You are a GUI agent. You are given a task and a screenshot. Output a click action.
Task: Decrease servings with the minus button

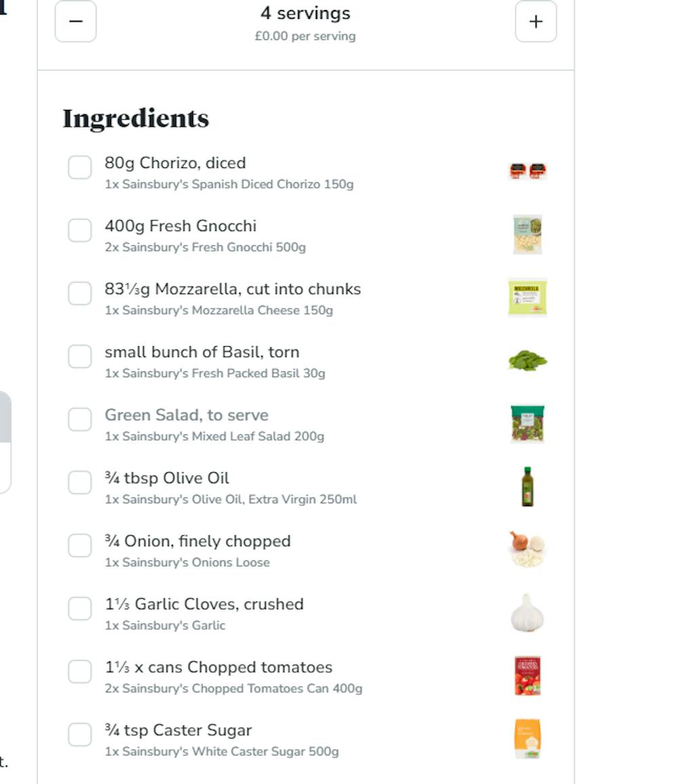coord(75,21)
